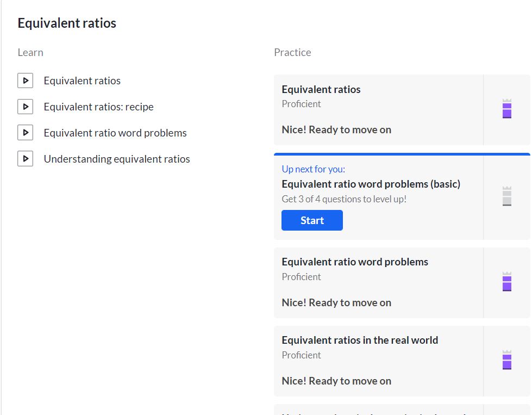
Task: Click the mastery crown icon for real world ratios
Action: click(x=507, y=360)
